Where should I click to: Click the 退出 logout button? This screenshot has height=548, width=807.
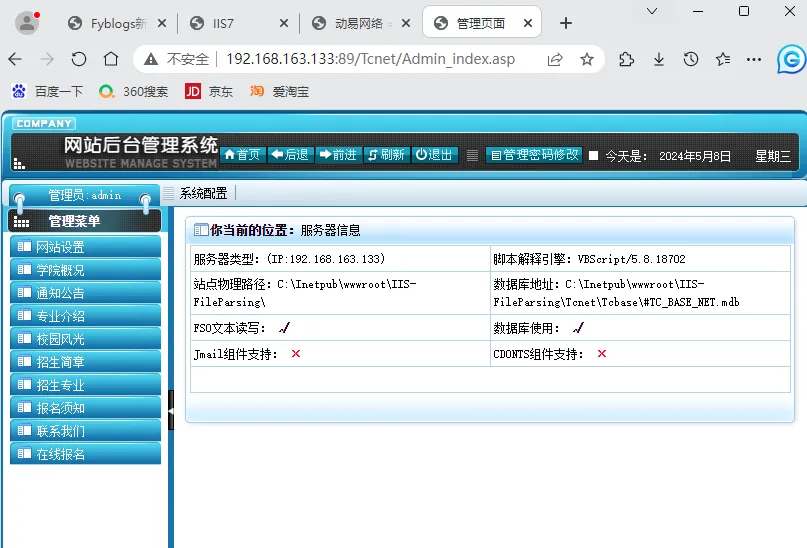[434, 154]
